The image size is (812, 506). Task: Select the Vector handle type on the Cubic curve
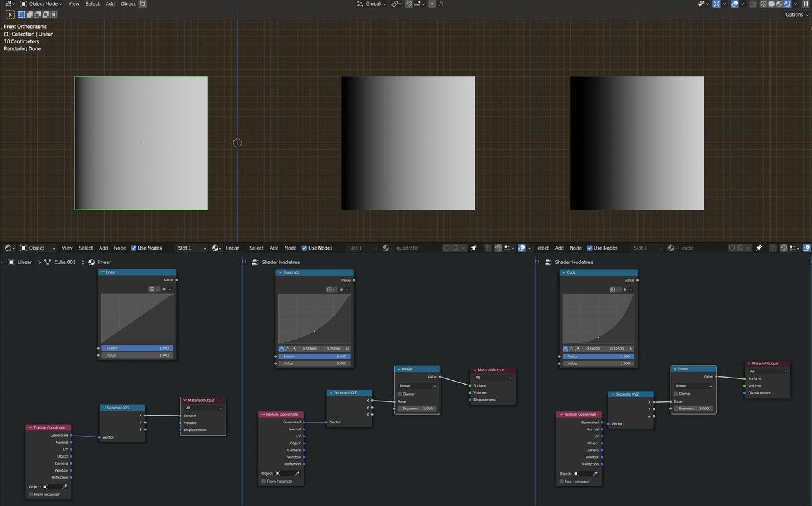pos(571,349)
